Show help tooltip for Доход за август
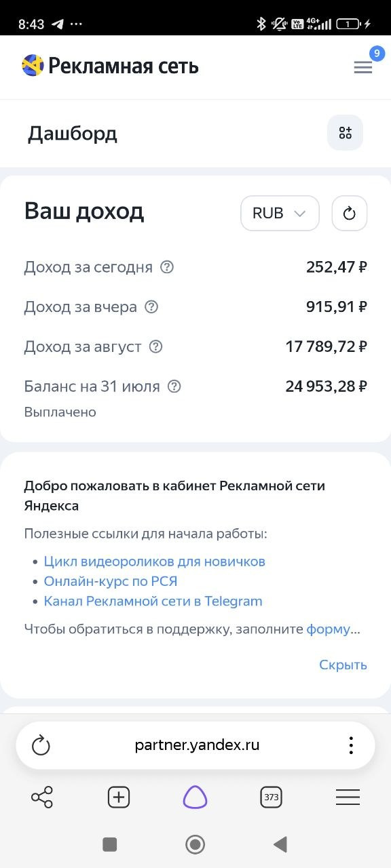The height and width of the screenshot is (868, 391). [156, 347]
